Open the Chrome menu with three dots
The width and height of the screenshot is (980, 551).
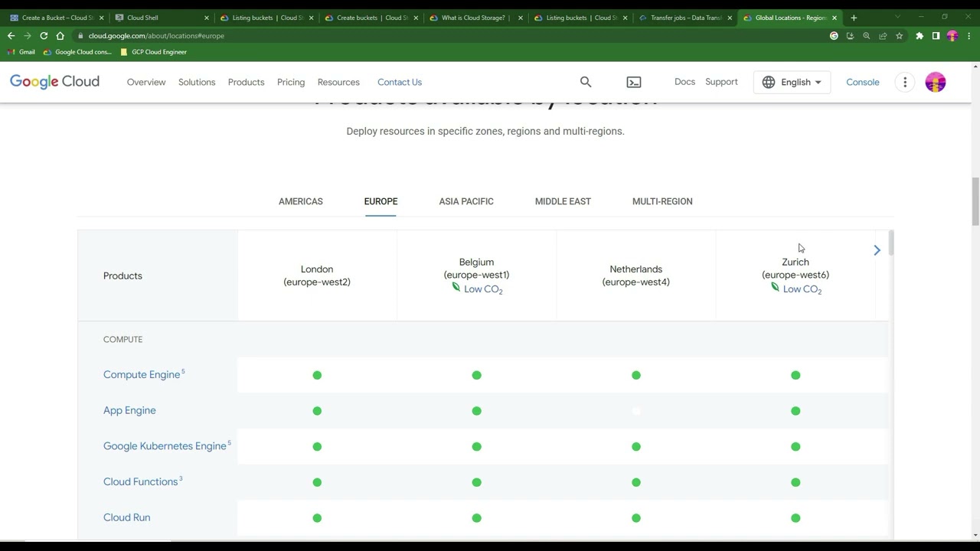pos(969,36)
